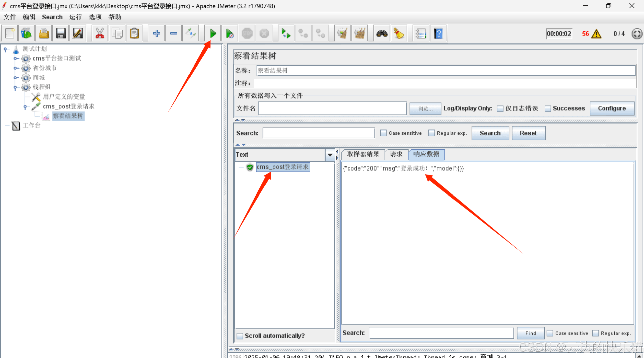Click the 文件名 input field
This screenshot has width=644, height=358.
tap(332, 108)
